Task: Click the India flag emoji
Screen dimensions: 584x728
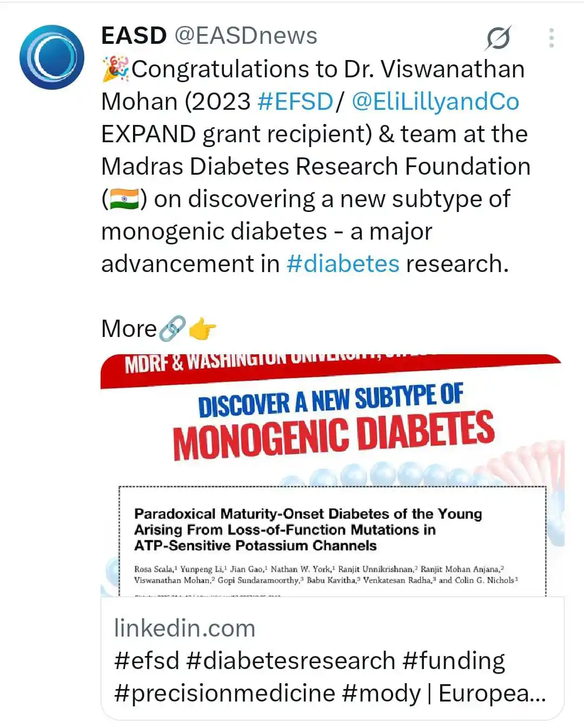Action: (x=124, y=199)
